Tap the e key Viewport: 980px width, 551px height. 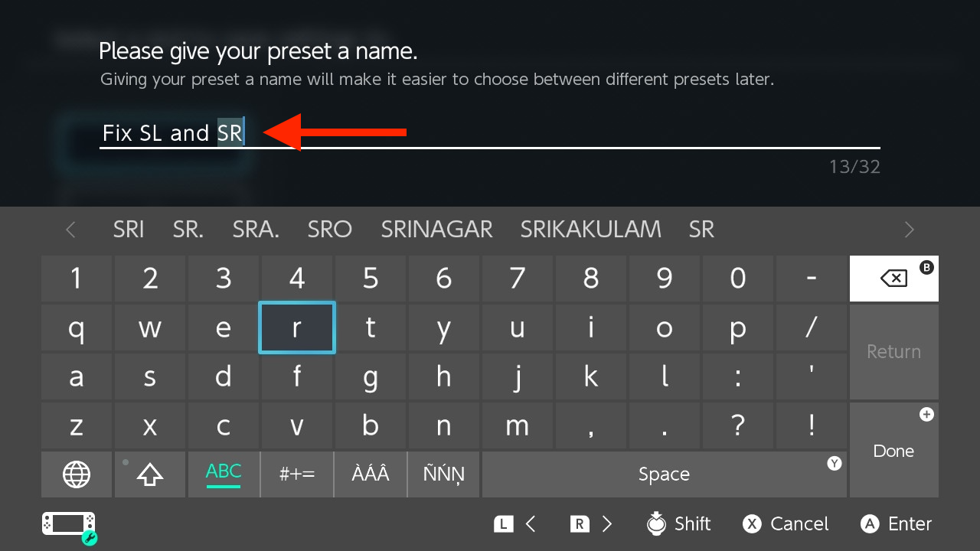tap(224, 328)
